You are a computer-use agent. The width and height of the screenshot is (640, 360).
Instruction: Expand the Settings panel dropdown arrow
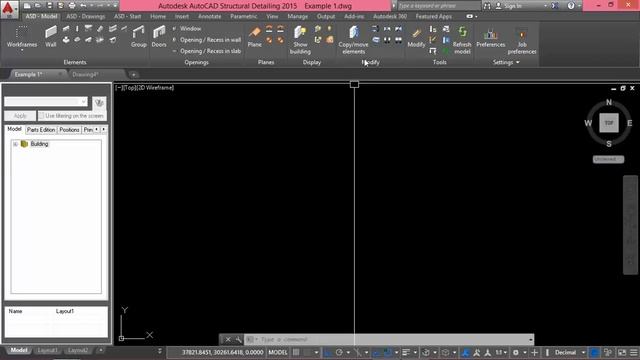(518, 62)
